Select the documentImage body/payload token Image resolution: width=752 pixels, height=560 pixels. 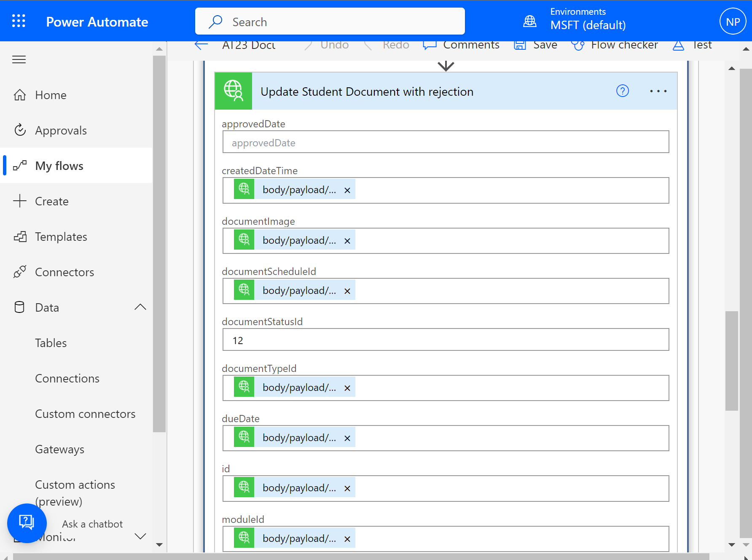tap(295, 240)
